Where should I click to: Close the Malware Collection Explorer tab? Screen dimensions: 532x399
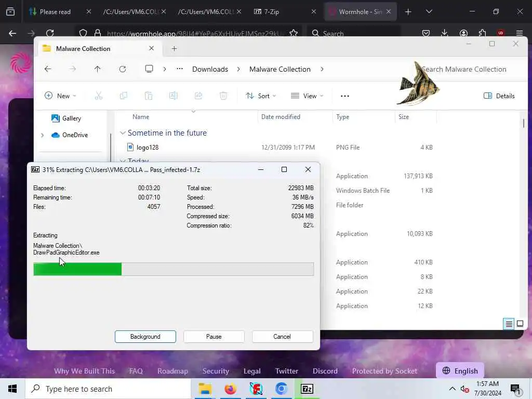[151, 48]
